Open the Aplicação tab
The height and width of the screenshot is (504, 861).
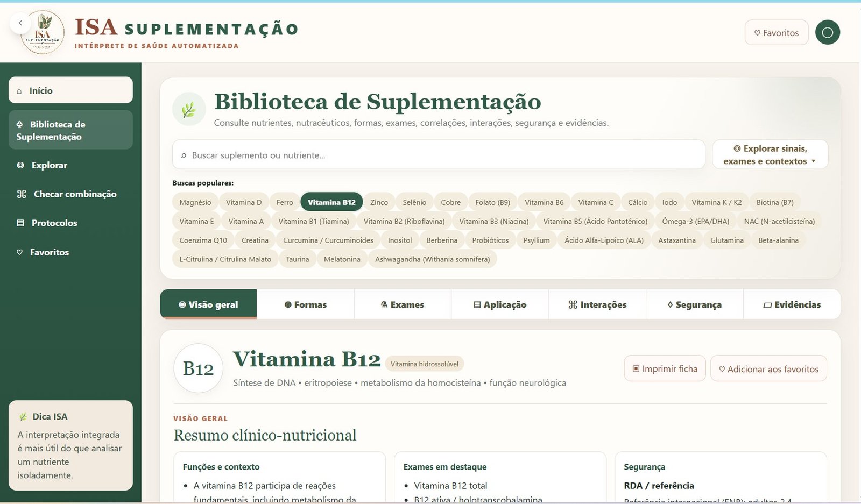(x=500, y=304)
